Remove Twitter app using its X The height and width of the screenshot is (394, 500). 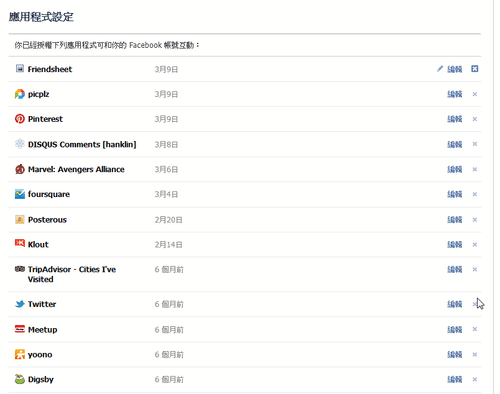[475, 304]
